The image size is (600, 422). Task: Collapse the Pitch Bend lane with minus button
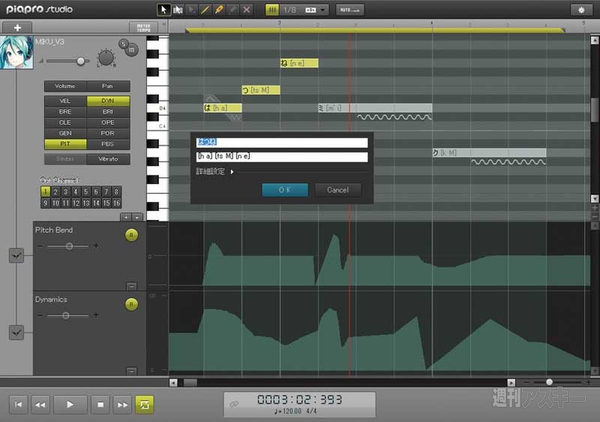click(x=131, y=286)
